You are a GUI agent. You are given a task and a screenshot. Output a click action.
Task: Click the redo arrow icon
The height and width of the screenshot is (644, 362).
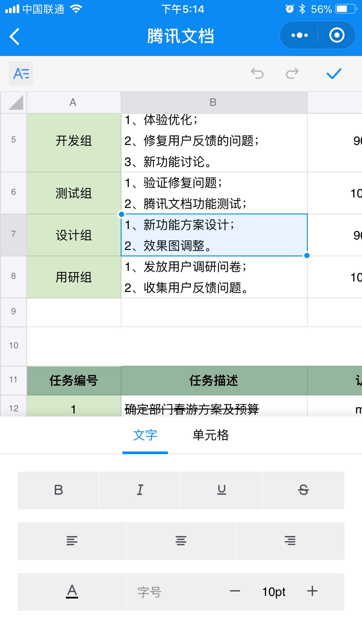[x=293, y=74]
